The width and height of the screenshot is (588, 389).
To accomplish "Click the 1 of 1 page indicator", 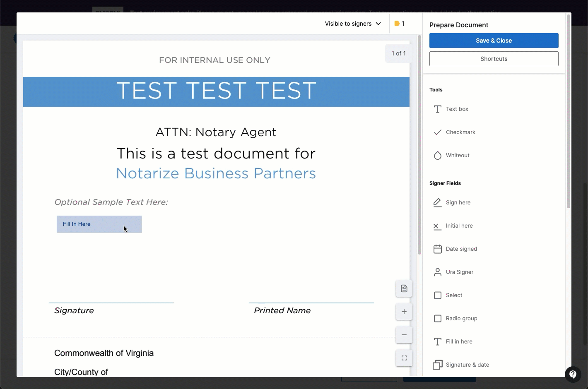I will (398, 53).
